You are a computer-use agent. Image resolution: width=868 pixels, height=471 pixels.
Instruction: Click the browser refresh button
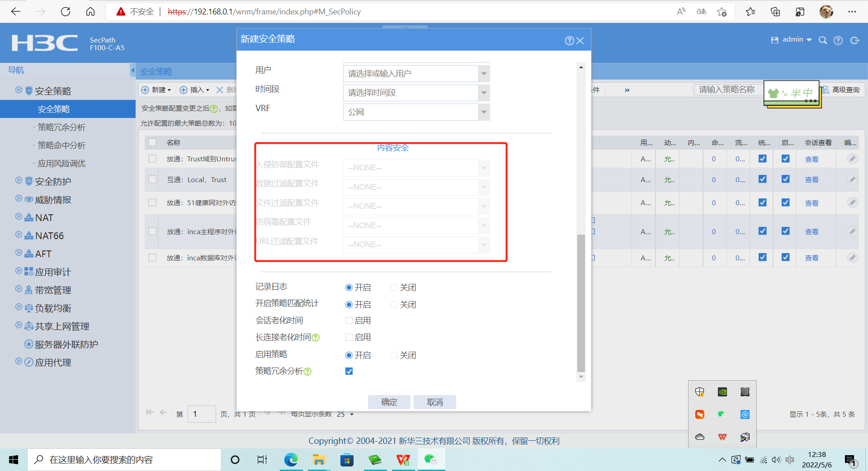[66, 12]
